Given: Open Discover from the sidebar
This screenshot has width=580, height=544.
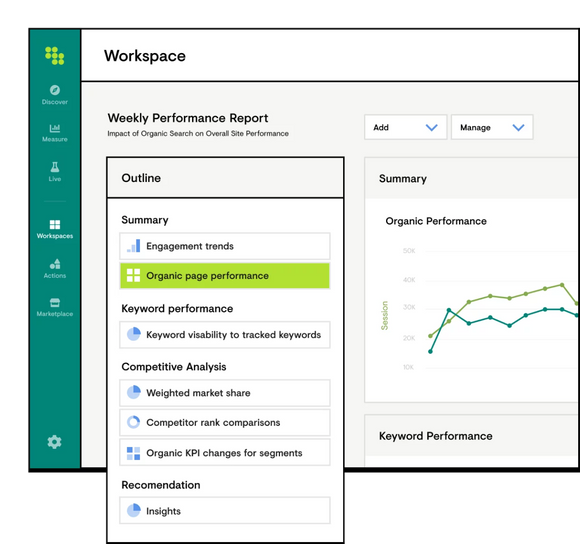Looking at the screenshot, I should tap(55, 95).
